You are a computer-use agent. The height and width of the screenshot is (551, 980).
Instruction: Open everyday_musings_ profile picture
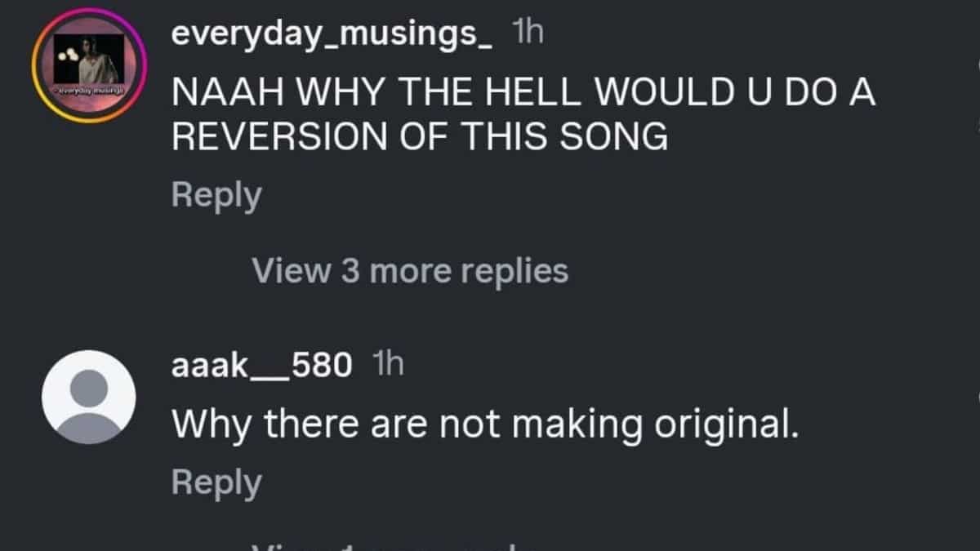click(x=89, y=66)
